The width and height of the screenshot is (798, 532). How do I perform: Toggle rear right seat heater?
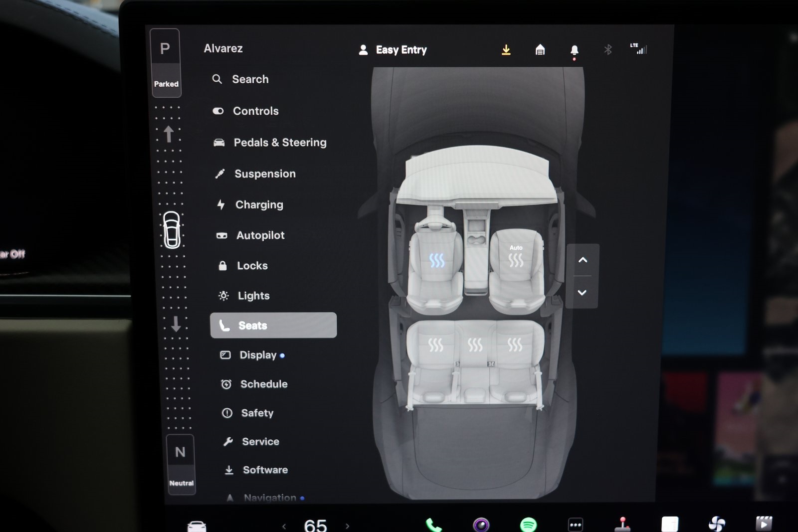(x=515, y=345)
